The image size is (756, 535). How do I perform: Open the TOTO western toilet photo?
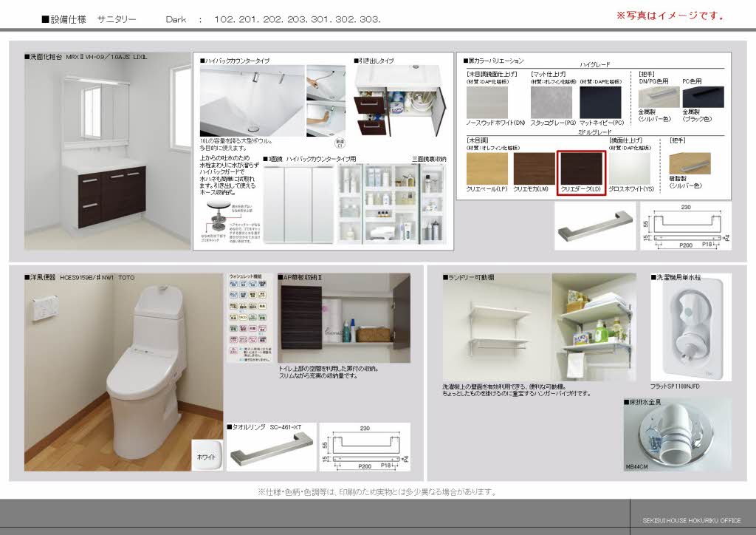[123, 373]
